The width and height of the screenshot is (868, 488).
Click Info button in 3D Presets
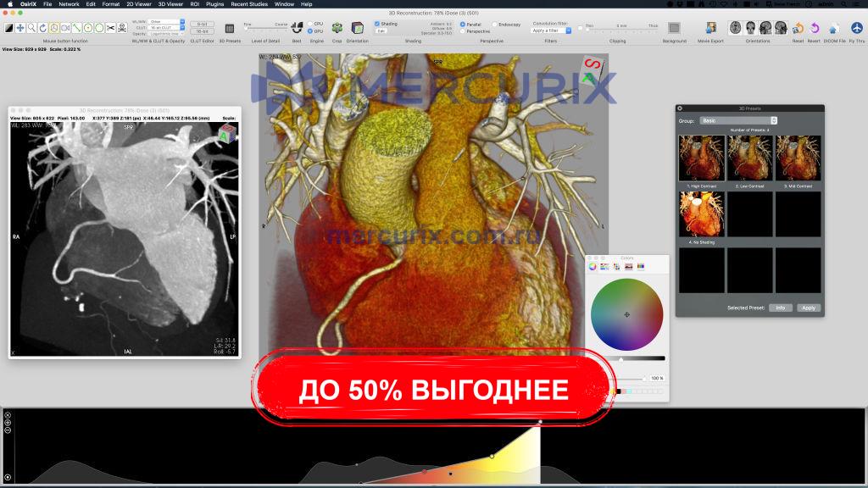(780, 308)
